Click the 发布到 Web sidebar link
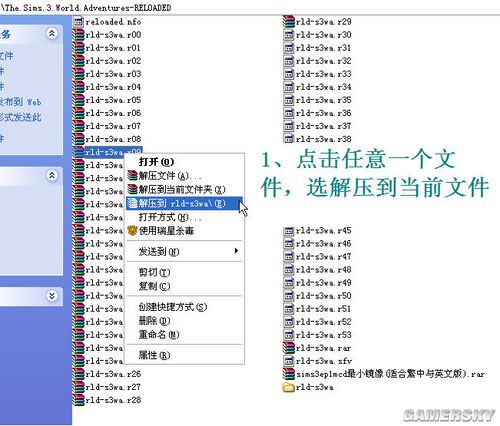This screenshot has width=500, height=426. coord(21,102)
